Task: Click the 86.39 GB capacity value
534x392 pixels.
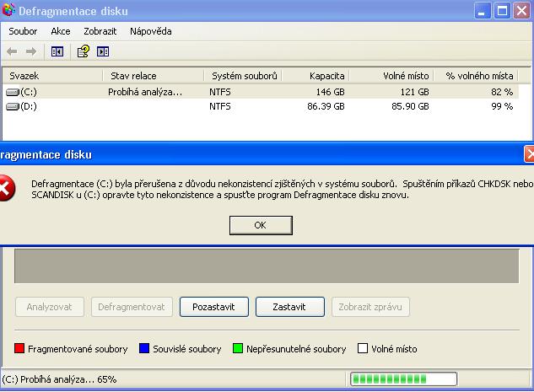Action: pos(326,106)
